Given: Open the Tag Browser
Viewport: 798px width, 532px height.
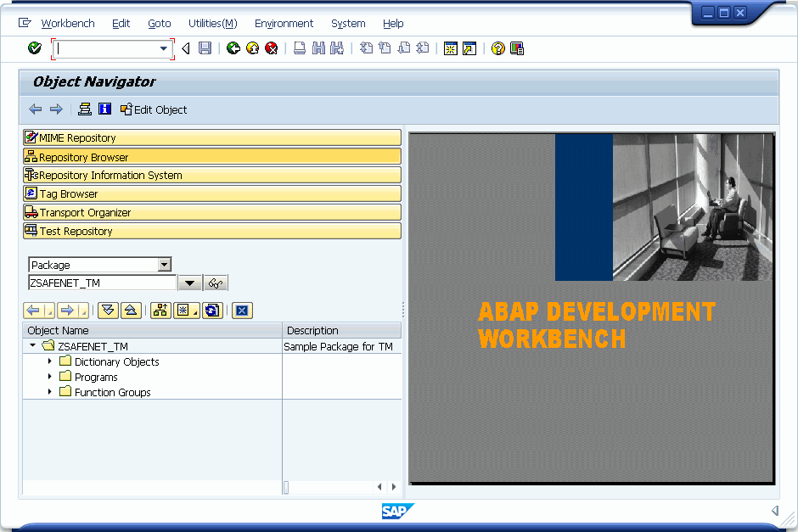Looking at the screenshot, I should [x=212, y=193].
